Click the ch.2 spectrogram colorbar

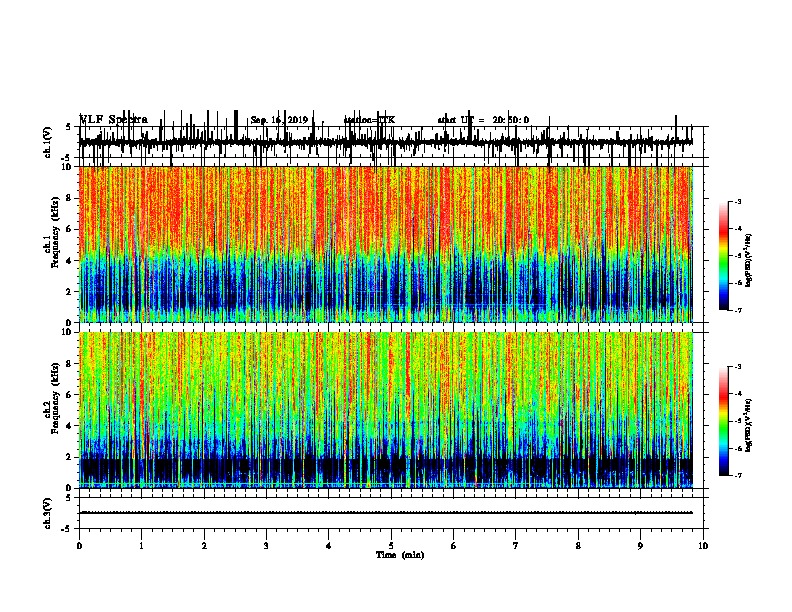click(723, 421)
